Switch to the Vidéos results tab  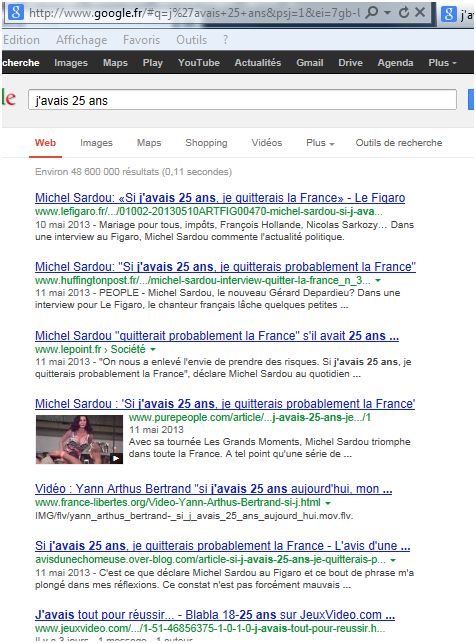(267, 143)
